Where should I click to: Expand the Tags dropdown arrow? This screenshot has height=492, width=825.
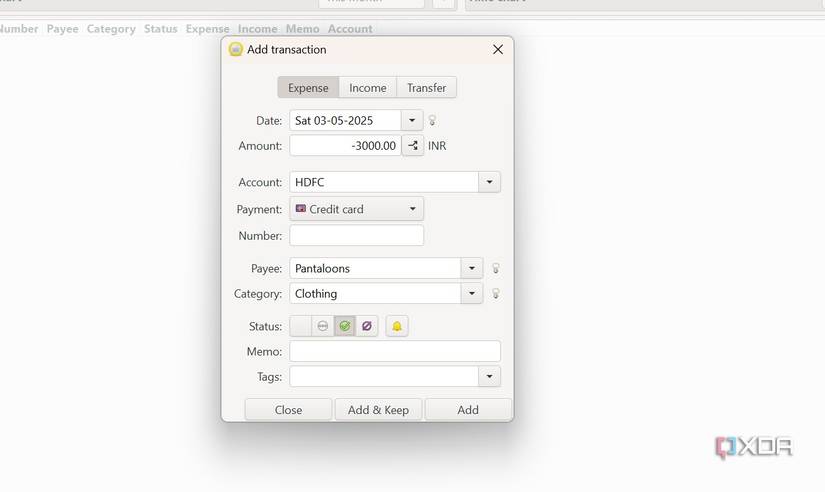pos(489,376)
